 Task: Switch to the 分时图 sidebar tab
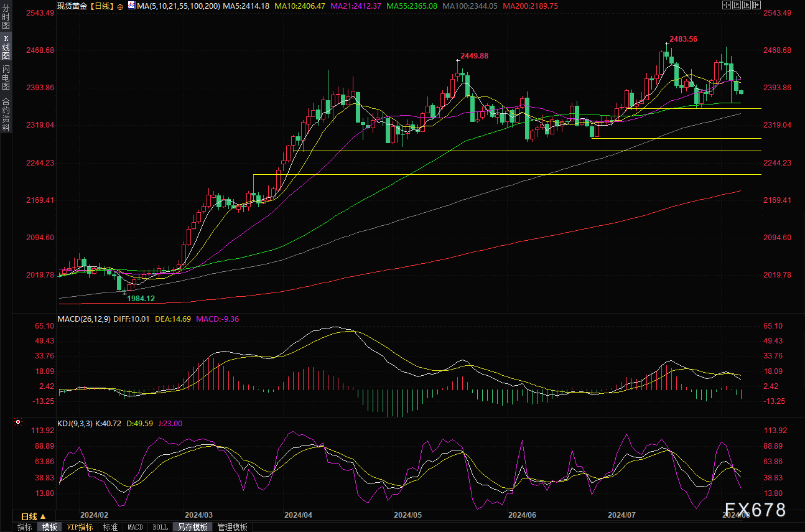[x=6, y=19]
